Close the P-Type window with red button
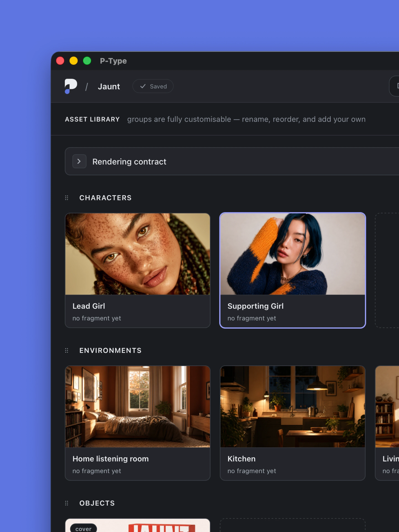The image size is (399, 532). [x=60, y=61]
